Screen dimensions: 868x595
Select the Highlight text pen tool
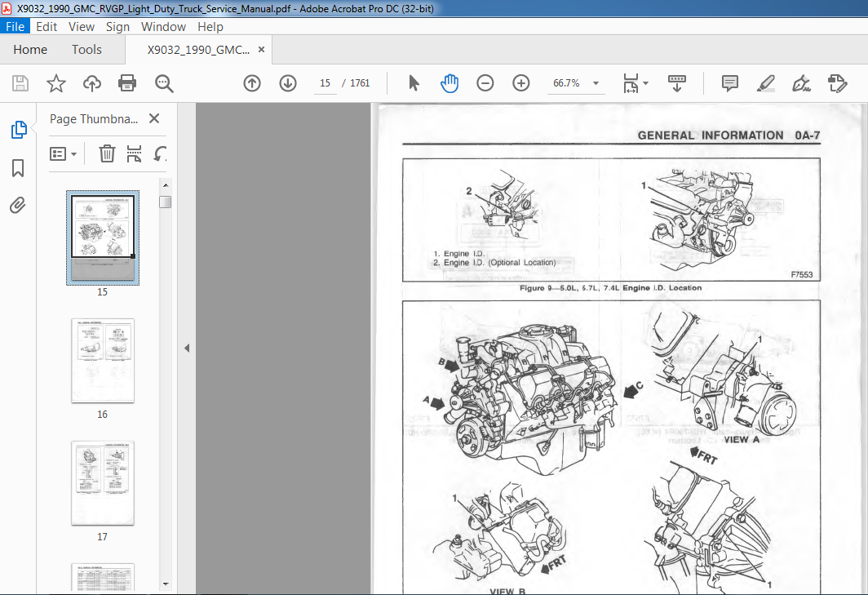pyautogui.click(x=765, y=83)
